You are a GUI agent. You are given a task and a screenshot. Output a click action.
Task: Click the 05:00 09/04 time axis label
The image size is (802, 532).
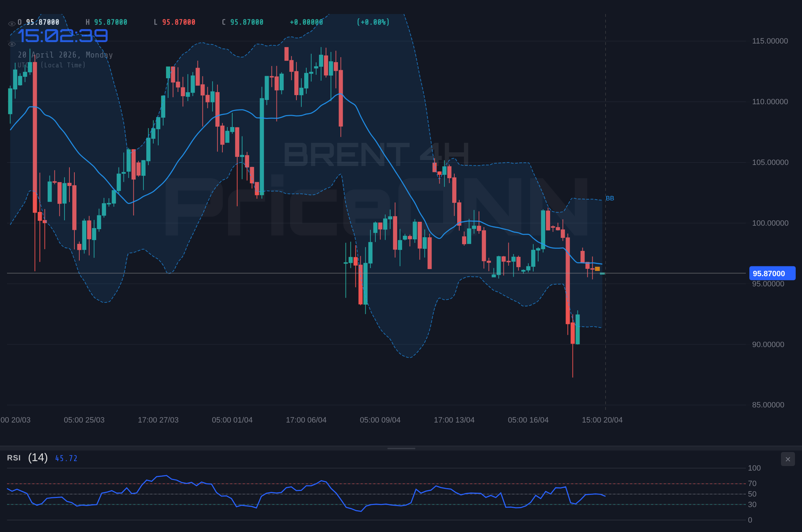(380, 420)
